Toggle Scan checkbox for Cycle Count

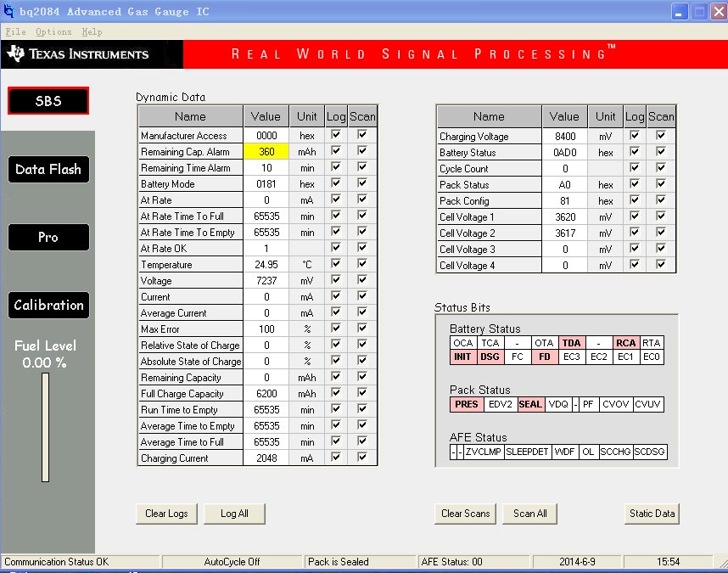pyautogui.click(x=661, y=167)
